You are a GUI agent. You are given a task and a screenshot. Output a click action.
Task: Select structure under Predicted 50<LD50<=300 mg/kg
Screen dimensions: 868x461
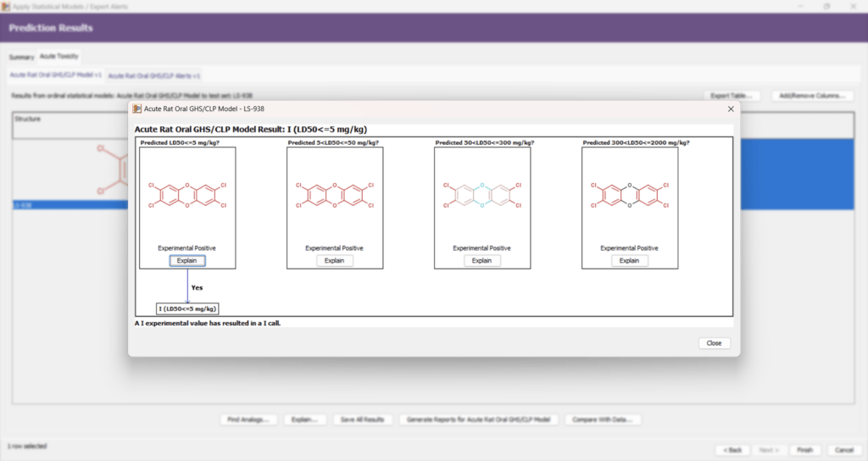[481, 194]
